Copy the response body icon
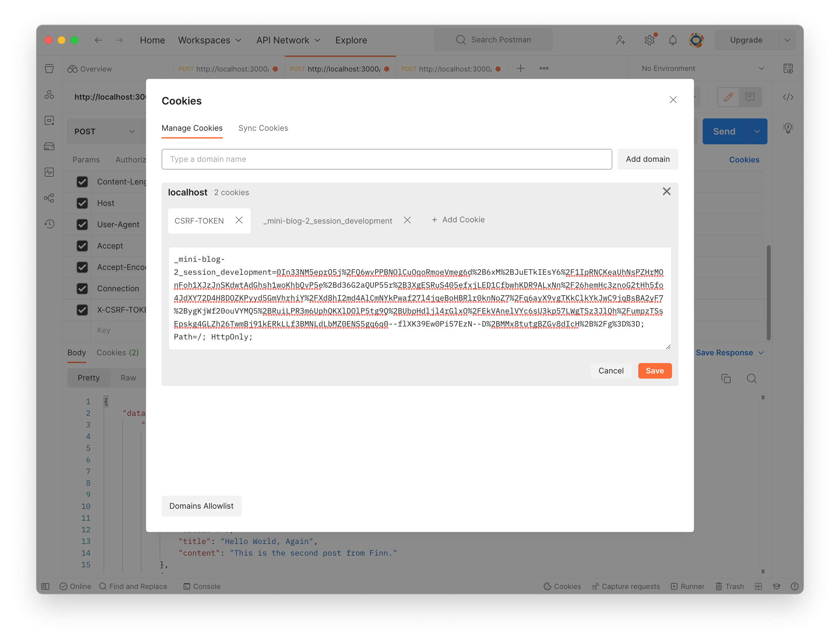 click(725, 378)
